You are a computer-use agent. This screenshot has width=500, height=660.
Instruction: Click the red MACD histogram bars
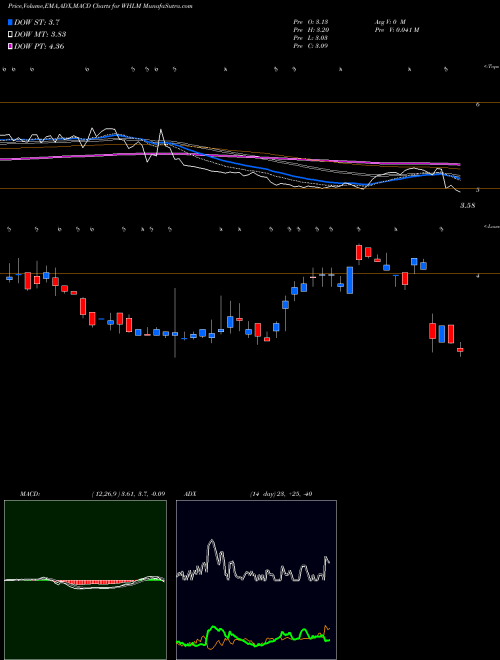pyautogui.click(x=97, y=583)
